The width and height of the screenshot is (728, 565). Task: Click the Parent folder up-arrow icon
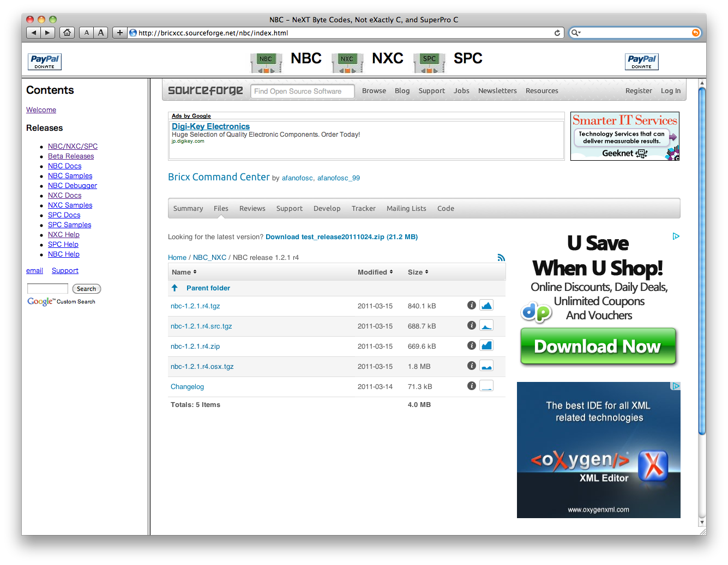pos(175,288)
